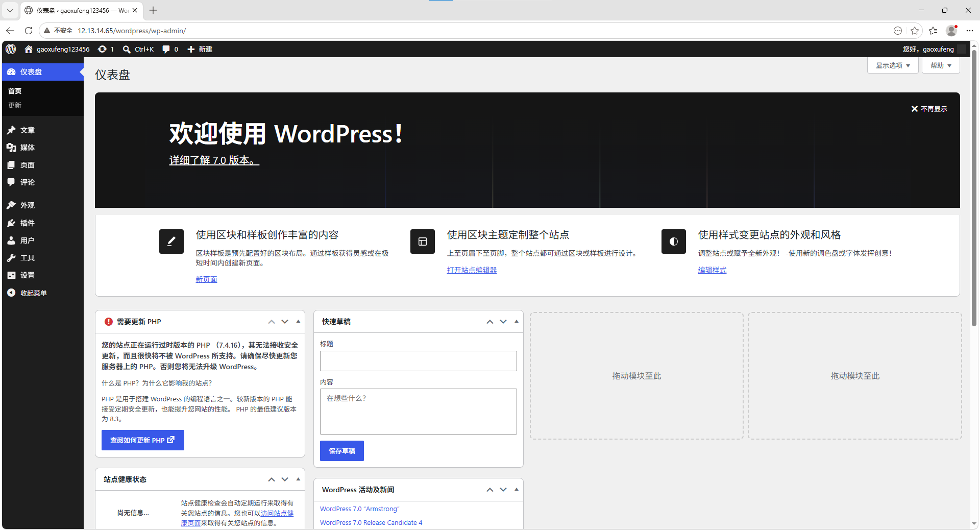Click layout icon for block theme customization
The image size is (980, 530).
[423, 242]
